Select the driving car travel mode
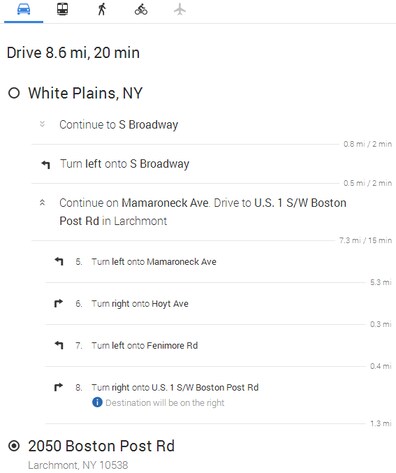The width and height of the screenshot is (396, 473). 23,9
